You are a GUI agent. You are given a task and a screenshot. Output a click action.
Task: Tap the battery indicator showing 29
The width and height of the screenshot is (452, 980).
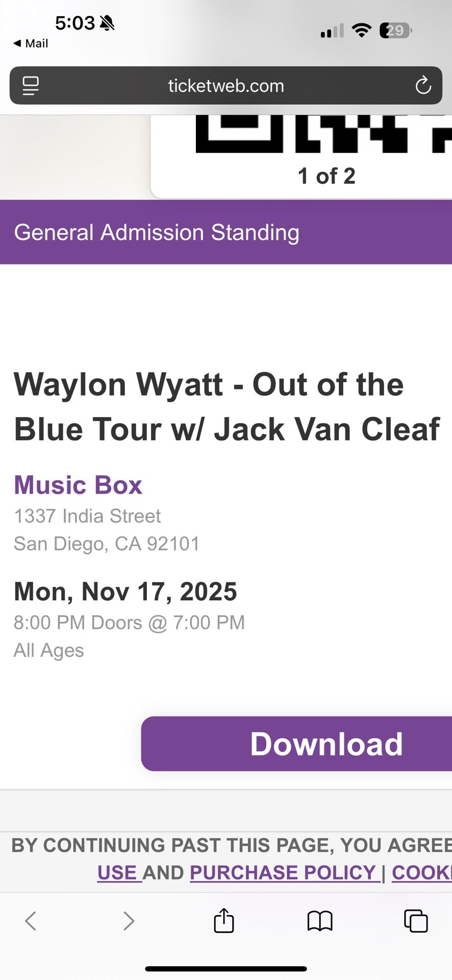pyautogui.click(x=395, y=30)
